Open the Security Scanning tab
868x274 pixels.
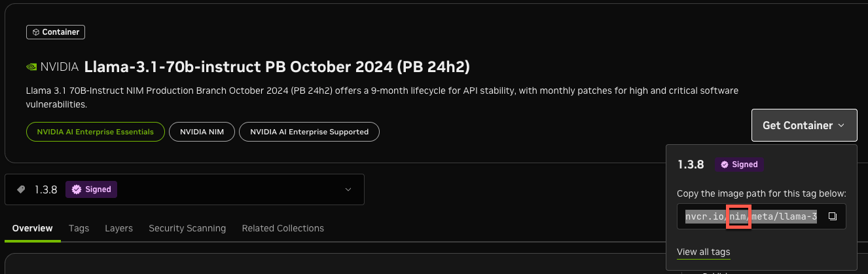187,228
